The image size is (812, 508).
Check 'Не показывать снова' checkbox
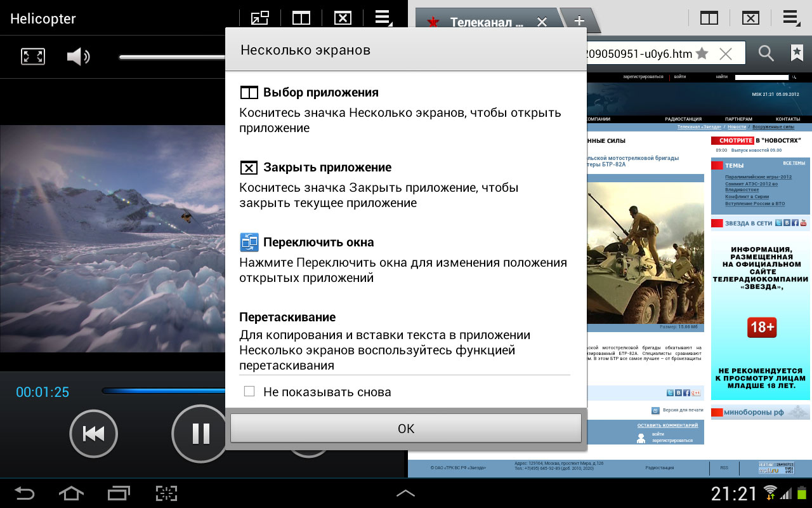pos(249,392)
